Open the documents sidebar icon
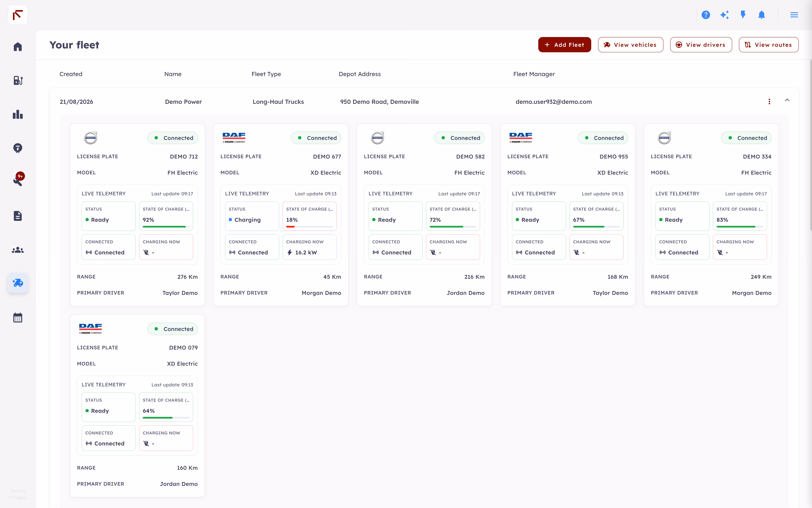The image size is (812, 508). pos(18,216)
